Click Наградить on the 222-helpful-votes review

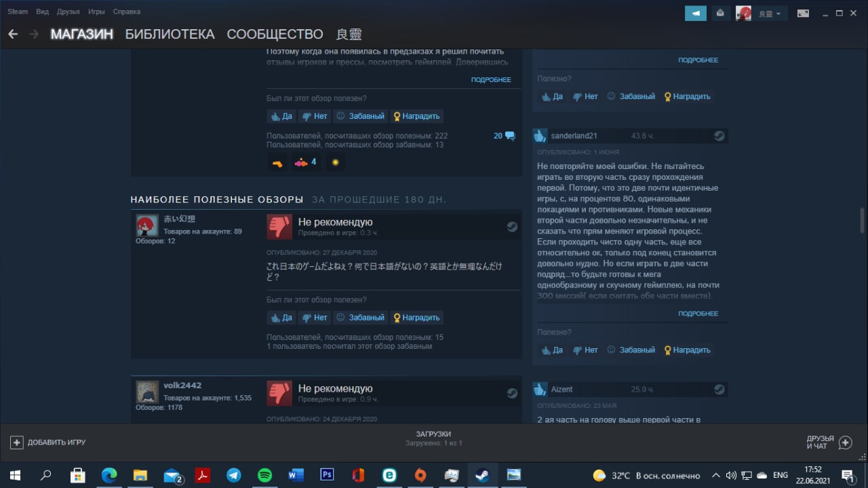coord(417,116)
